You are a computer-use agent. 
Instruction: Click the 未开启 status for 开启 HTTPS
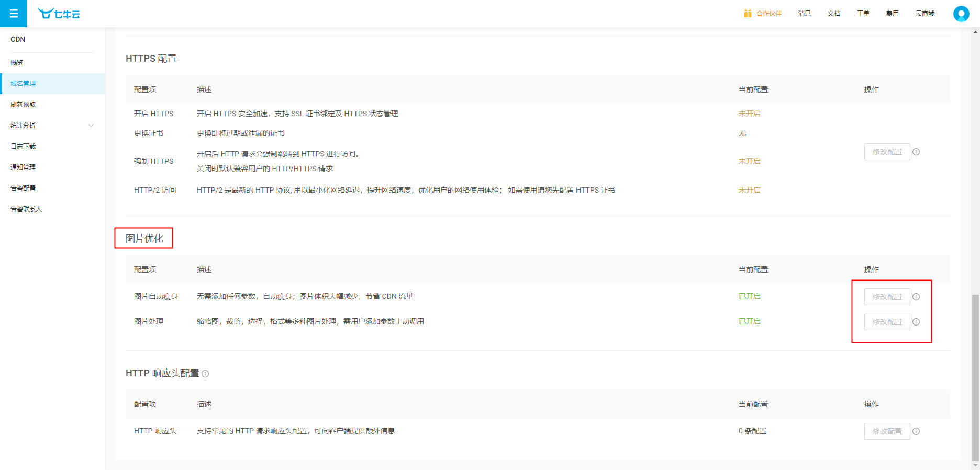749,114
